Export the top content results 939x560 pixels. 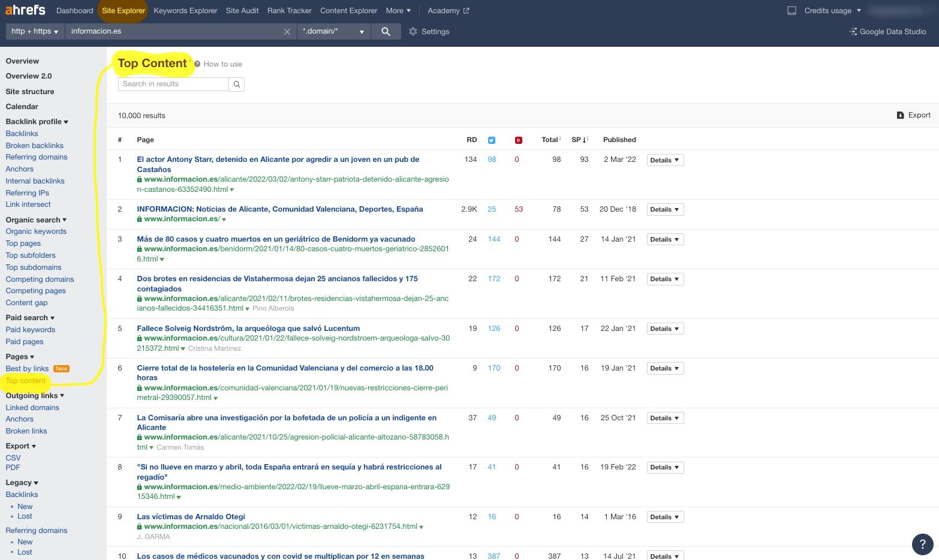(x=914, y=115)
